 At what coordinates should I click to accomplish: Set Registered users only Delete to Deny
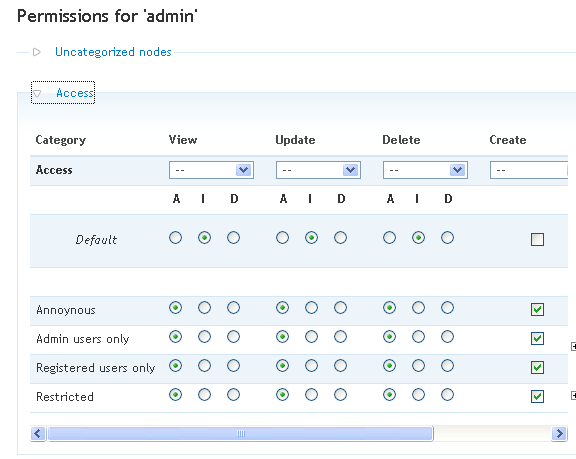[447, 365]
